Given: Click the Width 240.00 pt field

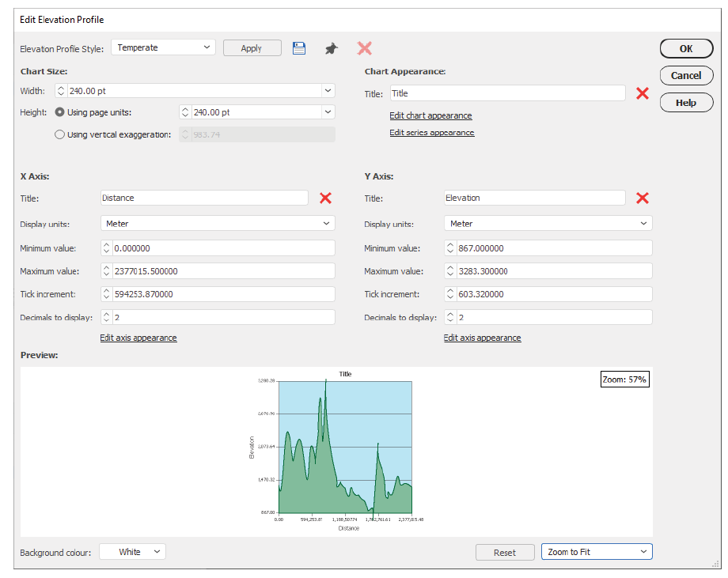Looking at the screenshot, I should pos(195,90).
